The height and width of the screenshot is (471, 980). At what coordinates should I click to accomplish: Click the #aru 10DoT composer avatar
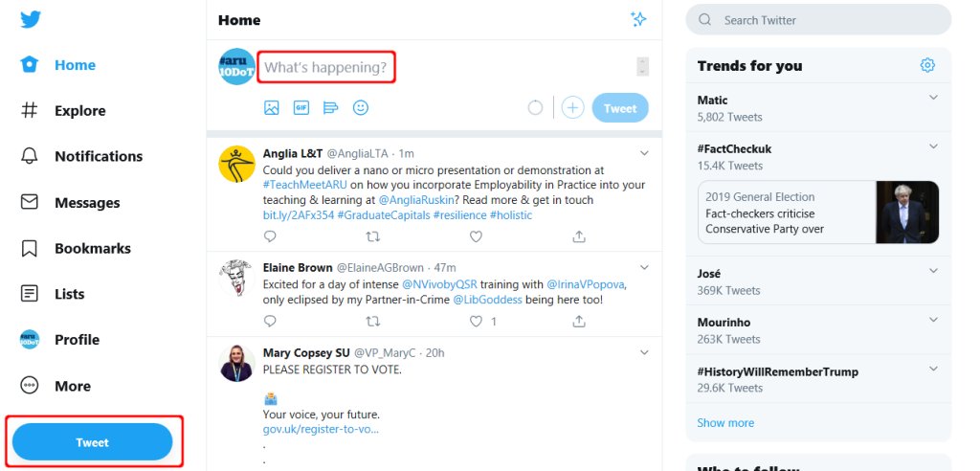point(236,66)
